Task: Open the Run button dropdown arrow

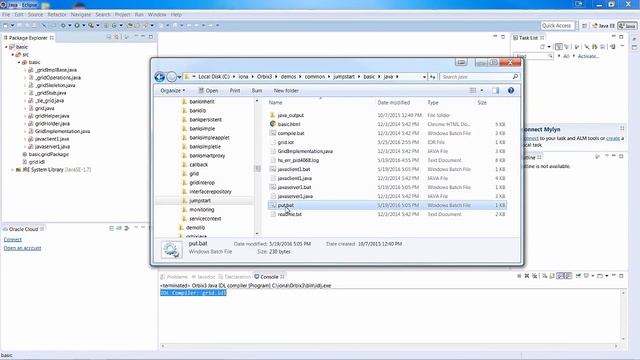Action: pos(83,25)
